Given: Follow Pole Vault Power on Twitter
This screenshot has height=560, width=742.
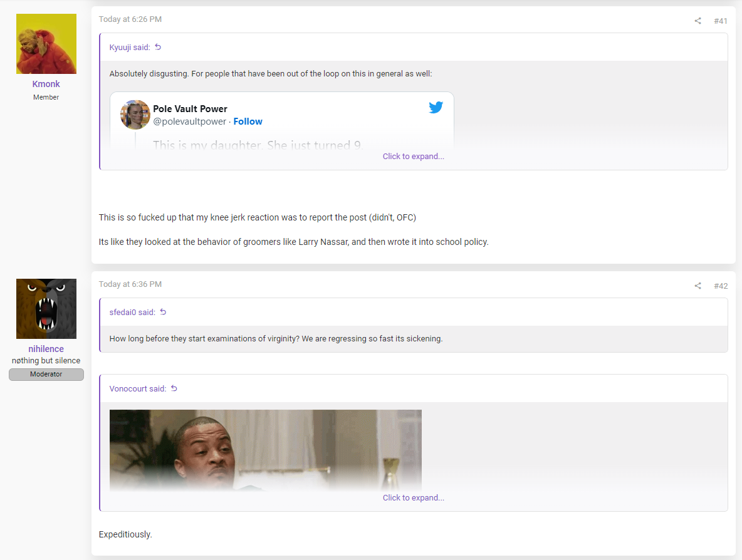Looking at the screenshot, I should pos(248,122).
